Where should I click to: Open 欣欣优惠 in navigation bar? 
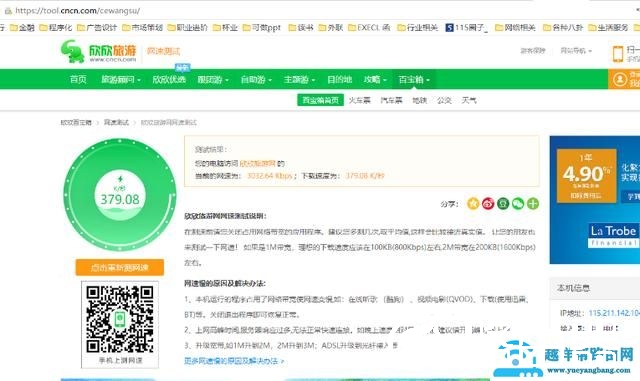(x=169, y=80)
